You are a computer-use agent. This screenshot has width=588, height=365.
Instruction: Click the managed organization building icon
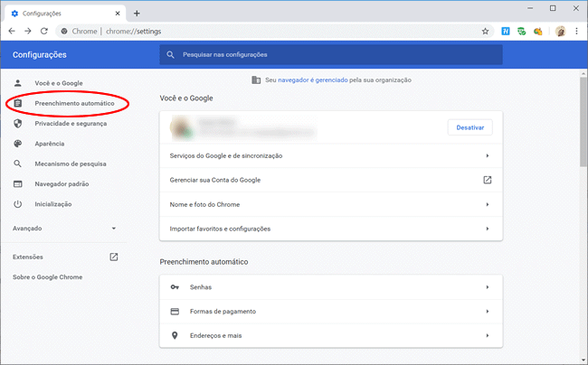tap(256, 80)
